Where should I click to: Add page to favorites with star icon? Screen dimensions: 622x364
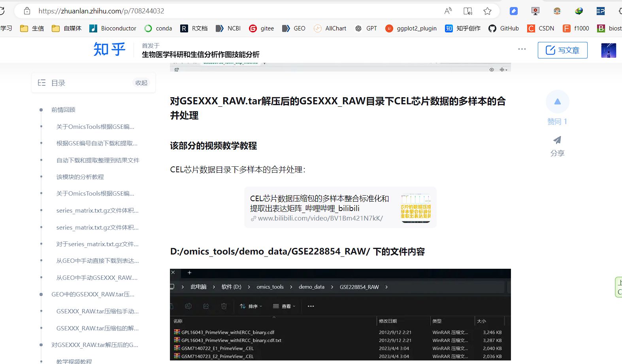(x=488, y=11)
